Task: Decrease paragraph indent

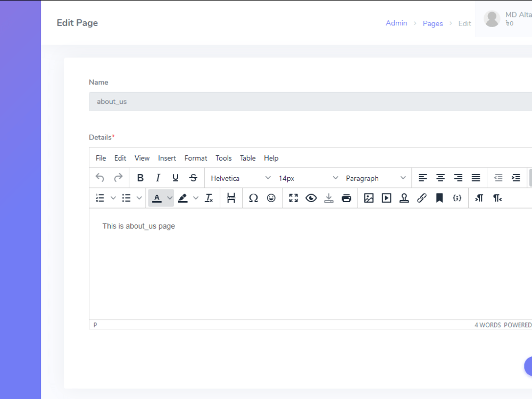Action: [x=498, y=178]
